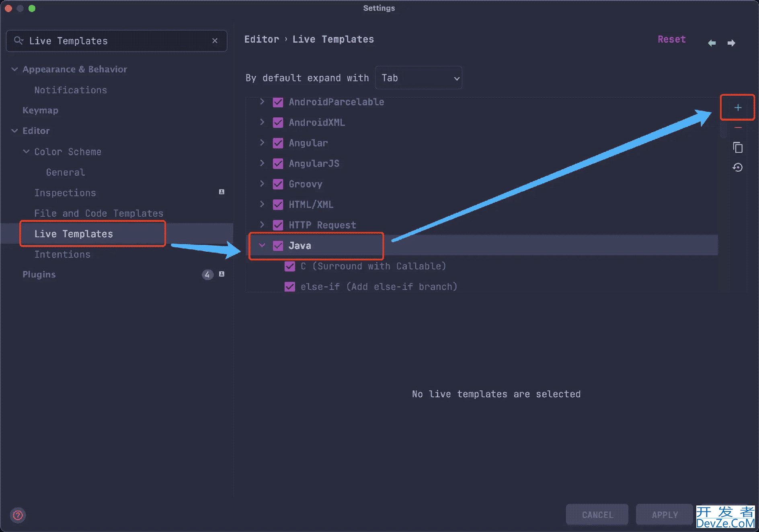This screenshot has width=759, height=532.
Task: Go forward with the right arrow icon
Action: point(731,43)
